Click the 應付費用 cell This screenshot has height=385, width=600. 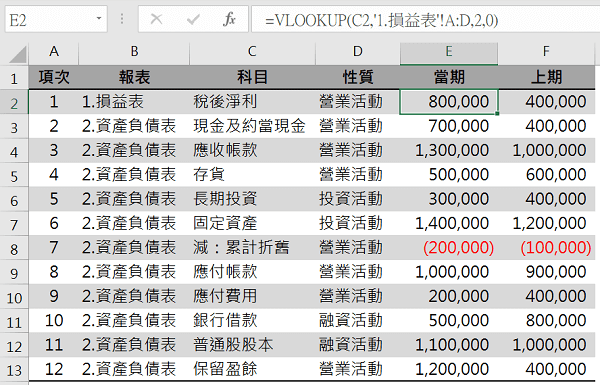coord(252,296)
